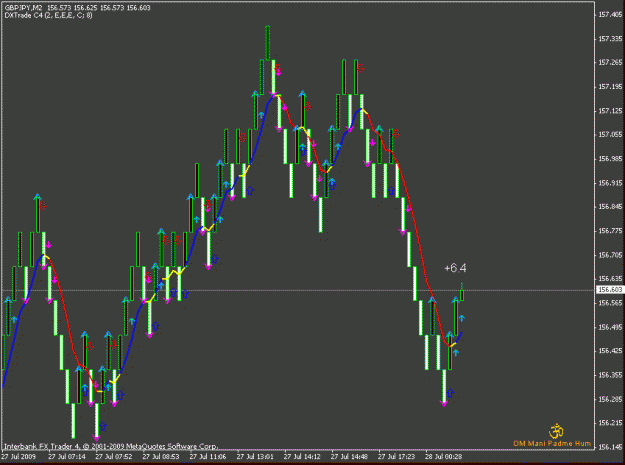Click price axis label 157.265
The image size is (625, 465).
point(610,63)
